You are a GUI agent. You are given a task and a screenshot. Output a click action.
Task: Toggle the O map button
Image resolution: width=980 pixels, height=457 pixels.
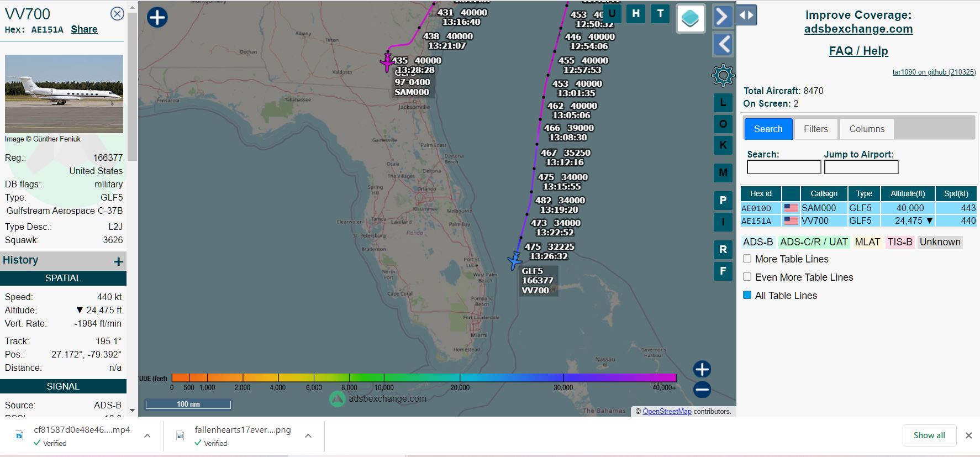tap(723, 124)
